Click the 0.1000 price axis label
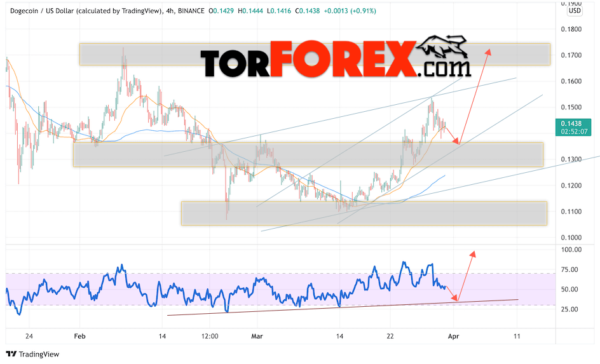 (x=571, y=238)
